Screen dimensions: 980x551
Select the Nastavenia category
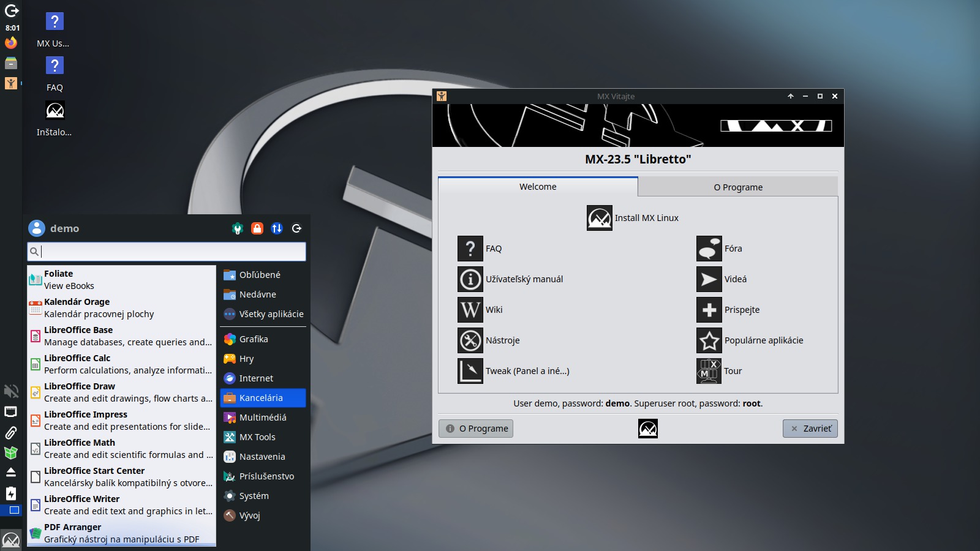pos(263,457)
